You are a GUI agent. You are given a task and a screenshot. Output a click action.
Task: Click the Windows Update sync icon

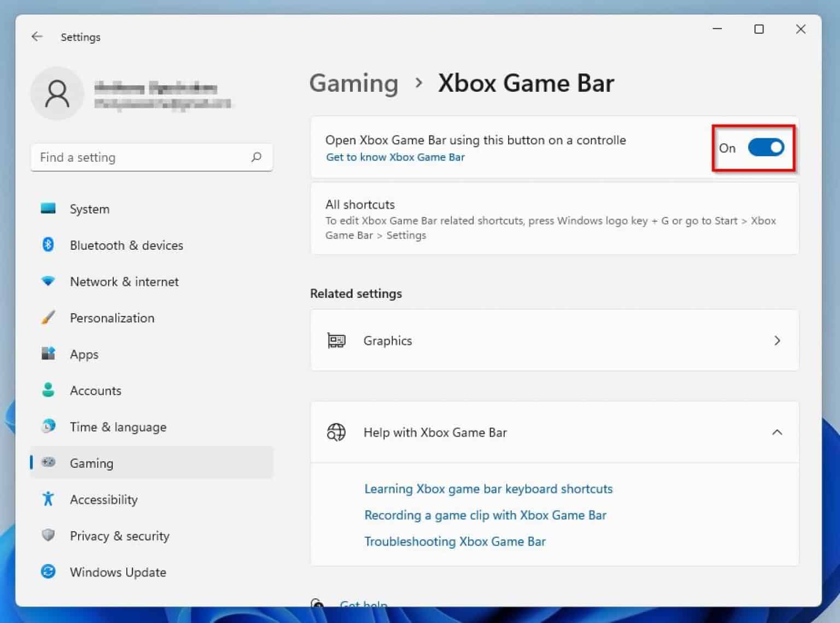coord(48,572)
